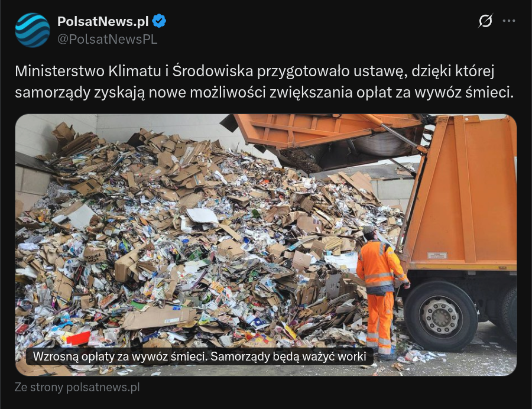Screen dimensions: 532x409
Task: Click the orange truck body side panel
Action: pyautogui.click(x=463, y=190)
